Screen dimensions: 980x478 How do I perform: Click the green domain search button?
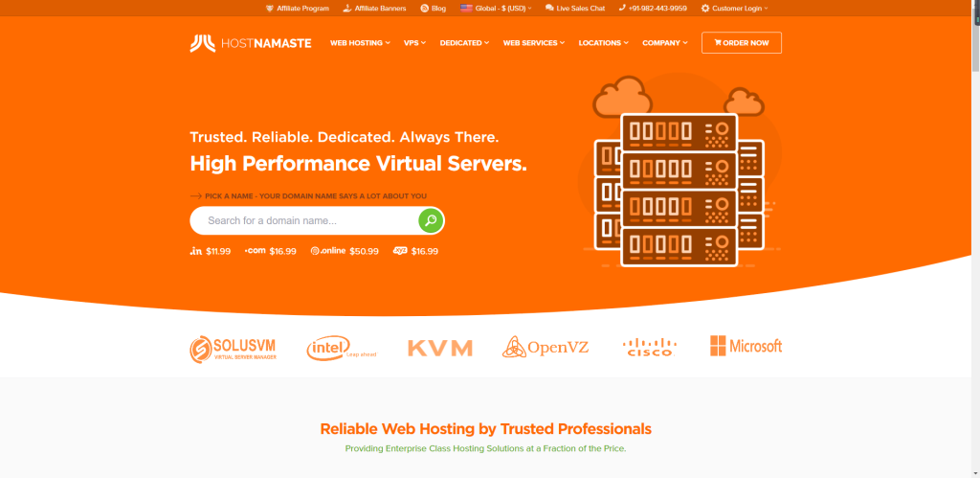[431, 220]
